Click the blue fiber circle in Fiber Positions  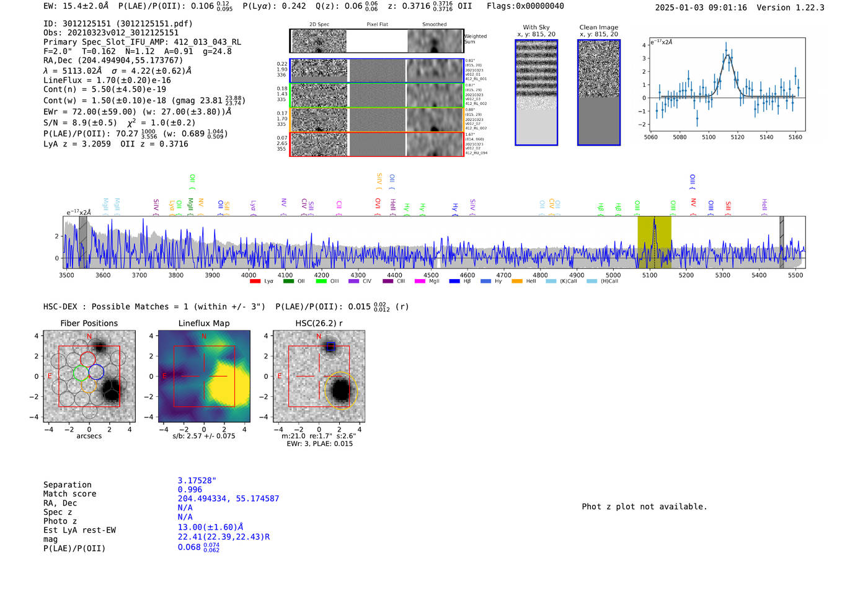click(96, 372)
